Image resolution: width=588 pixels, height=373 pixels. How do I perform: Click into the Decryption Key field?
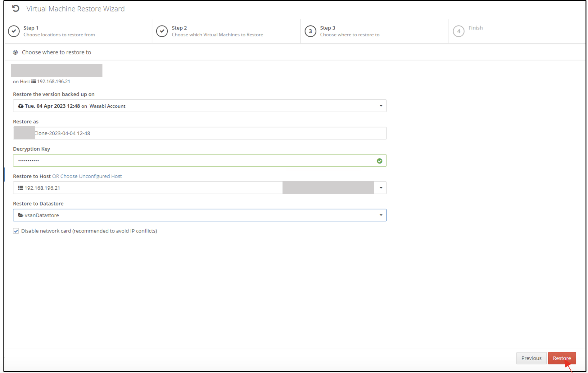[x=200, y=160]
